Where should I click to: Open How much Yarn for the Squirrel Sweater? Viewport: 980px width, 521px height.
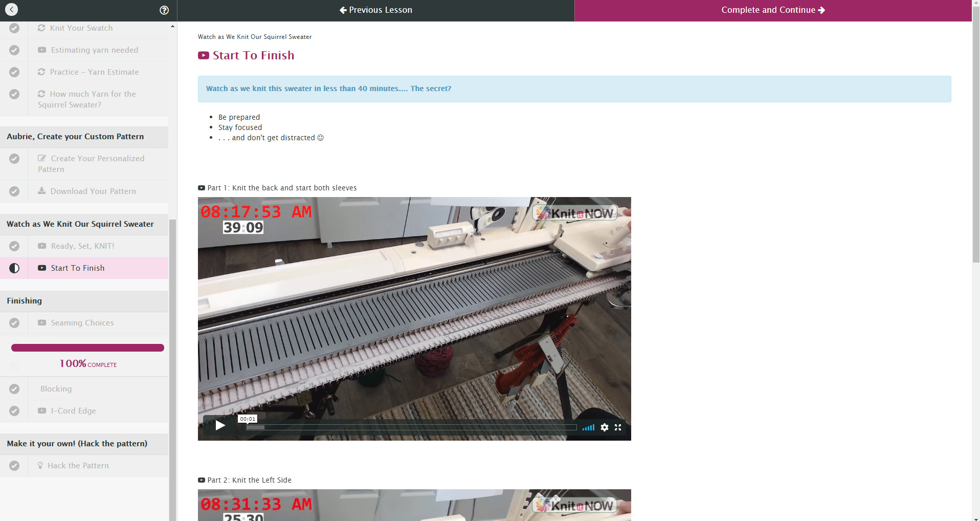tap(87, 99)
